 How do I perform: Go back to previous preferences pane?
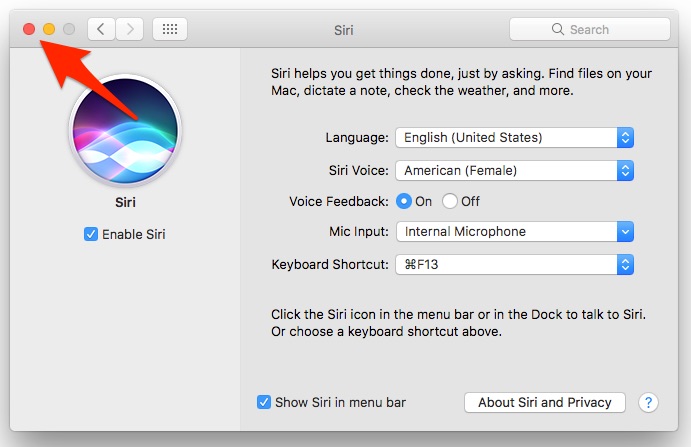pos(101,29)
